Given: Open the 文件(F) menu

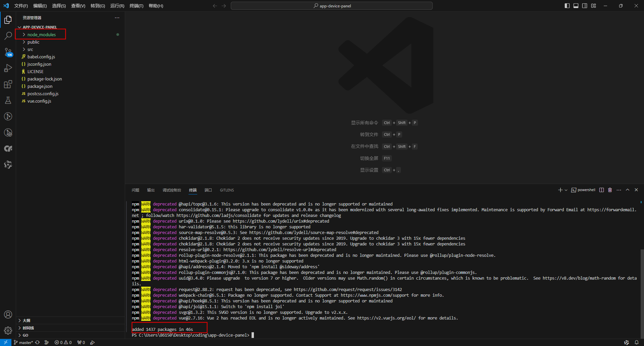Looking at the screenshot, I should pos(21,6).
